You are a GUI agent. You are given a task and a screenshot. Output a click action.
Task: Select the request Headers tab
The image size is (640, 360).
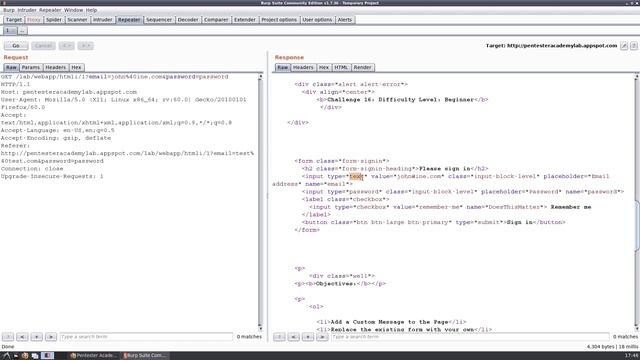click(x=56, y=67)
